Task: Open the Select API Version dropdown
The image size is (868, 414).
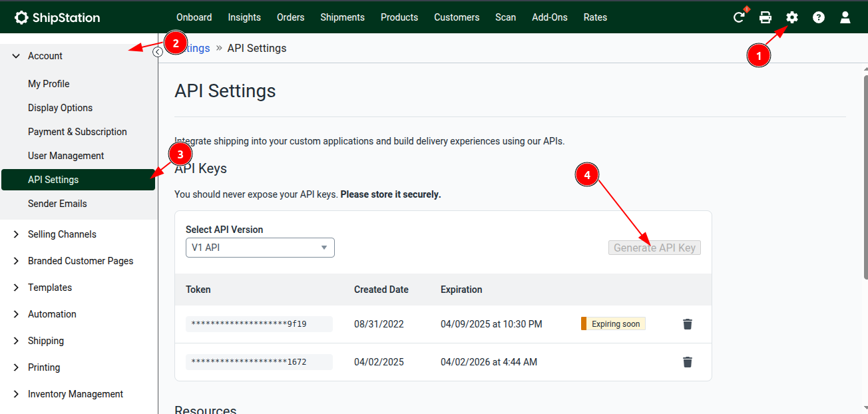Action: pyautogui.click(x=260, y=248)
